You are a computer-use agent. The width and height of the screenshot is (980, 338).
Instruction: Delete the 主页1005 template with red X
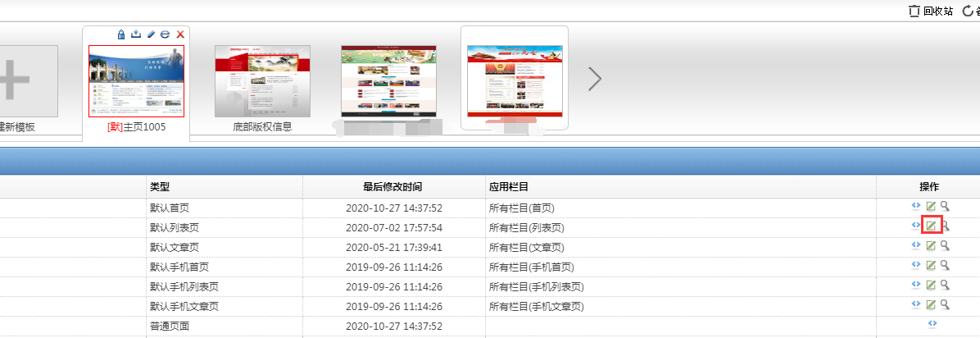point(180,34)
